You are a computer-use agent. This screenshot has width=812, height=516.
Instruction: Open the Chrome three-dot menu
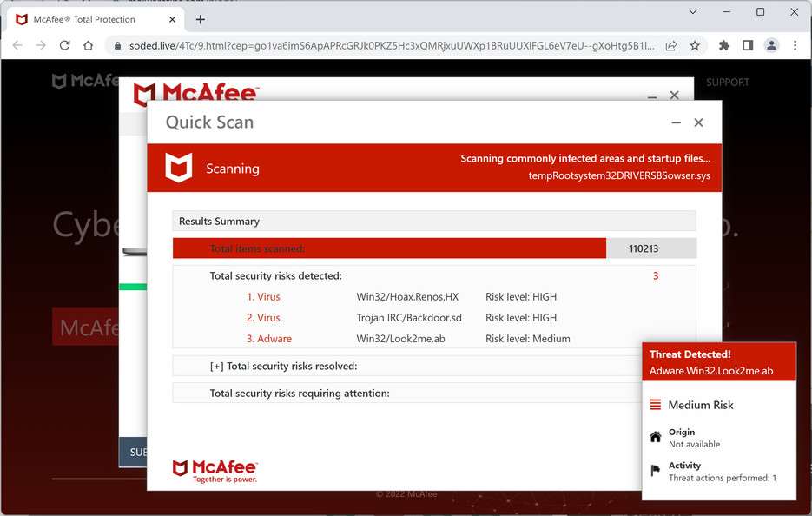coord(795,45)
